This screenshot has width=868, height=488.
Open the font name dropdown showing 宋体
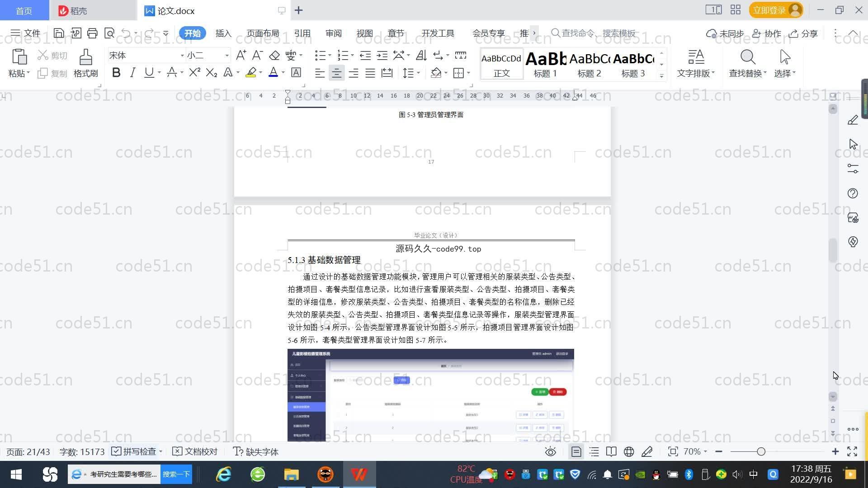tap(182, 56)
